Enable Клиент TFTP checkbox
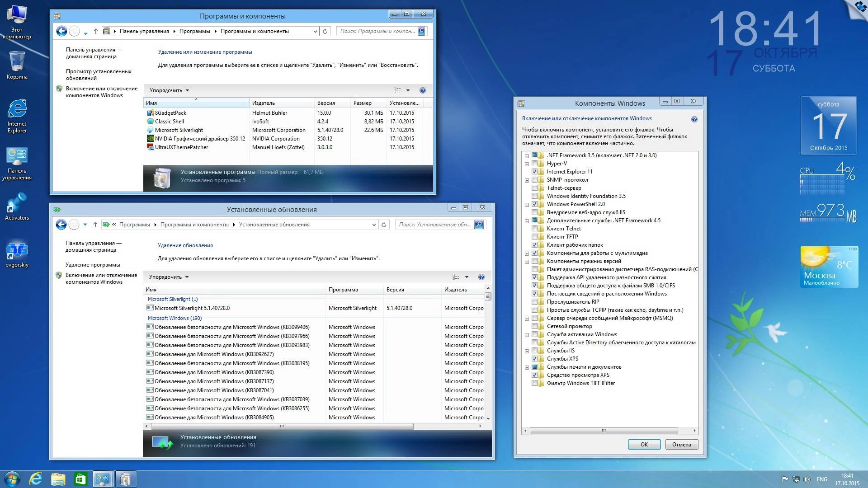The image size is (868, 488). pos(534,237)
